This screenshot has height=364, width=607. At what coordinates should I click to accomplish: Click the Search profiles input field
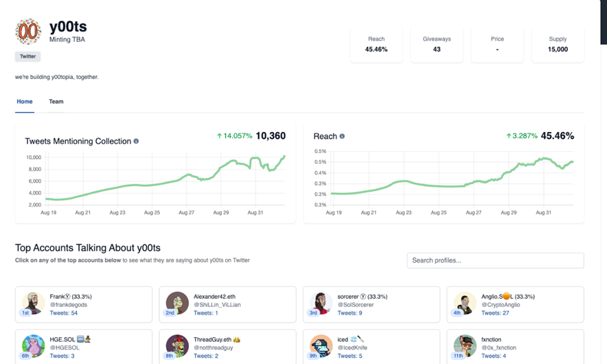tap(496, 260)
